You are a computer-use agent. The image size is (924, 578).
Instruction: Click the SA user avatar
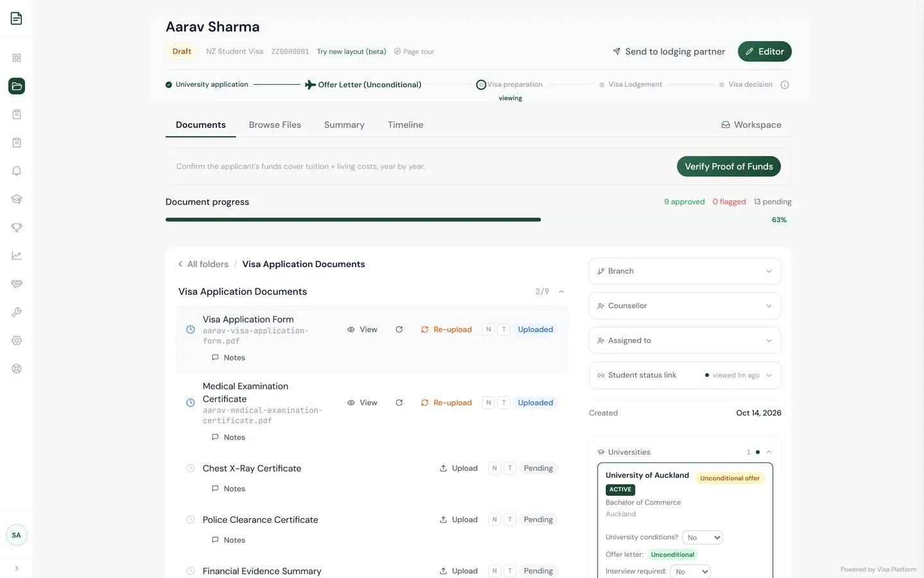pyautogui.click(x=17, y=535)
